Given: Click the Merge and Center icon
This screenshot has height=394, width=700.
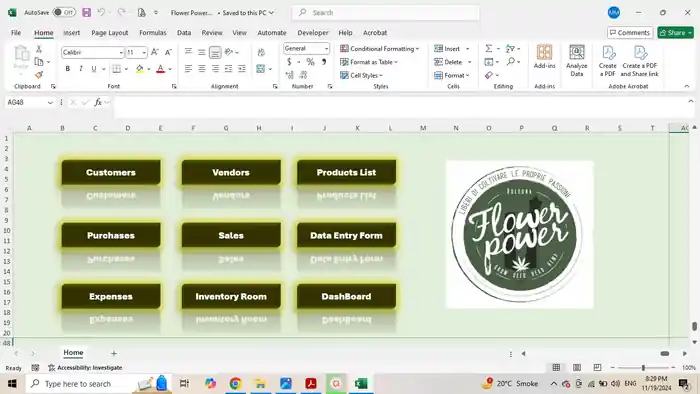Looking at the screenshot, I should [x=261, y=69].
